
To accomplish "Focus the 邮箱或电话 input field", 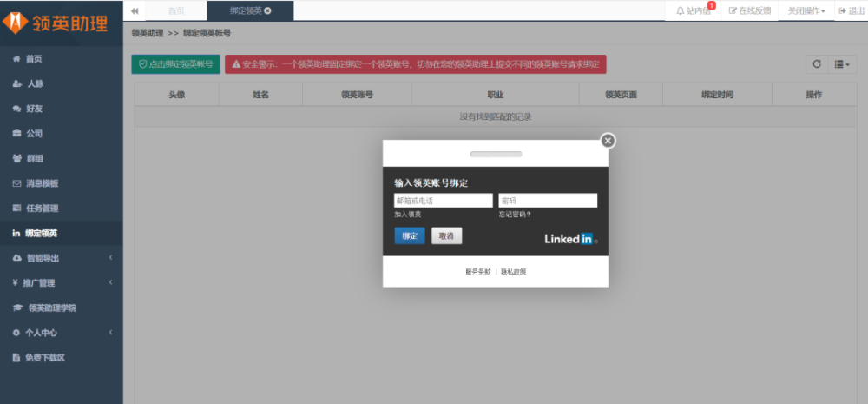I will (443, 201).
